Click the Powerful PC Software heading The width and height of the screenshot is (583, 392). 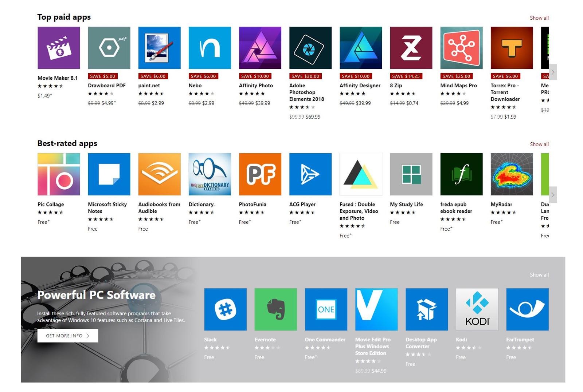point(97,295)
